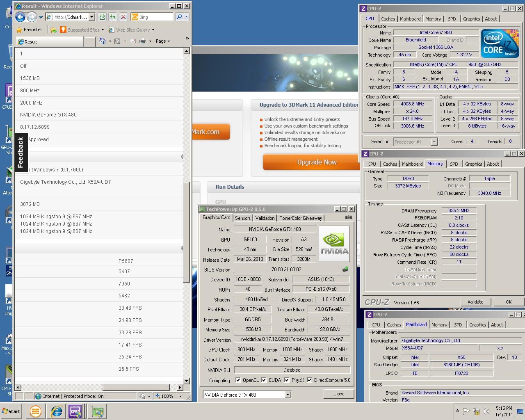
Task: Click the P5687 score text
Action: coord(126,261)
